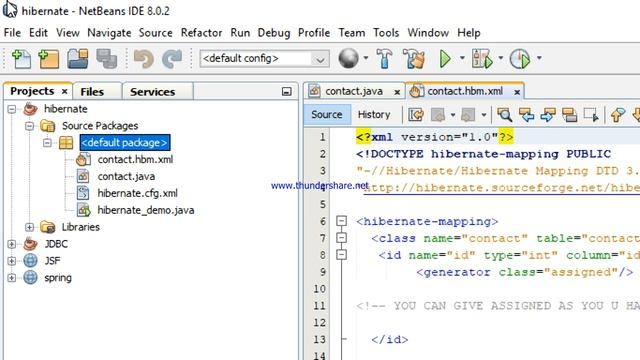Expand the Libraries node
The width and height of the screenshot is (640, 360).
(x=29, y=227)
